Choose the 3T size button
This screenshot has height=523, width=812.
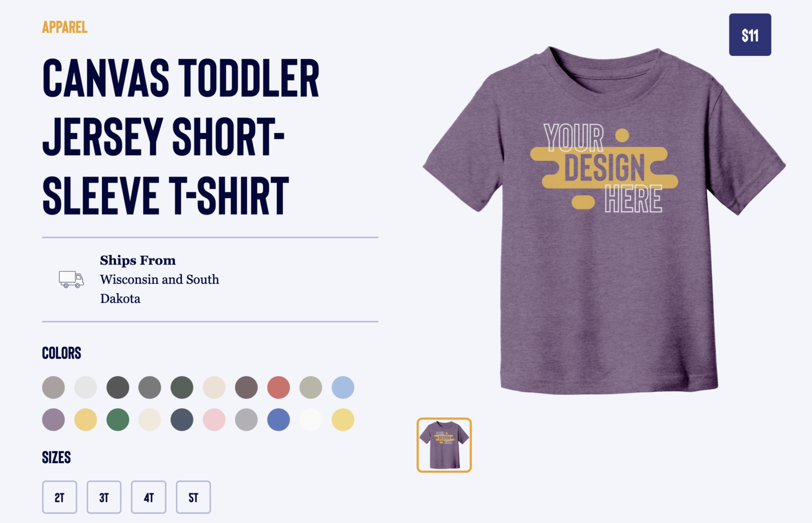click(x=104, y=497)
